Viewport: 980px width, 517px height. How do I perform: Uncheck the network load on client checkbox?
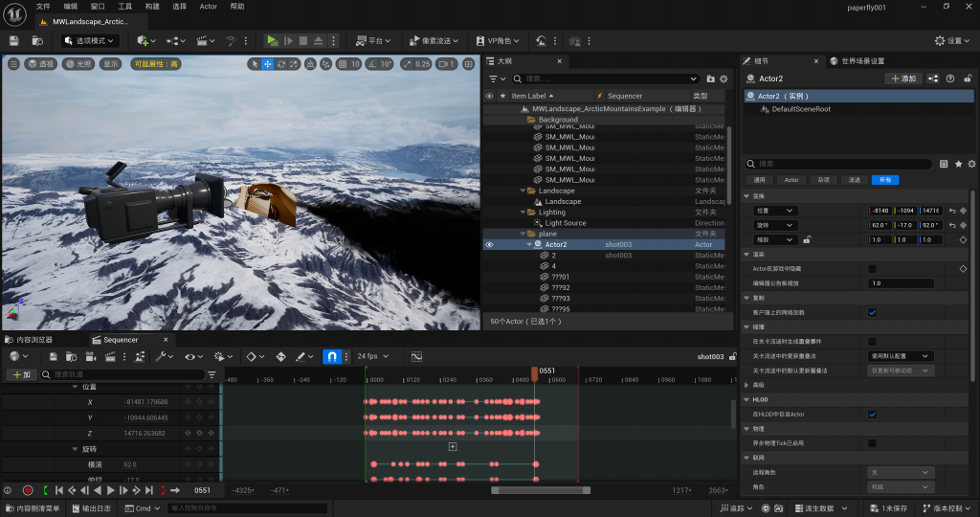coord(872,312)
